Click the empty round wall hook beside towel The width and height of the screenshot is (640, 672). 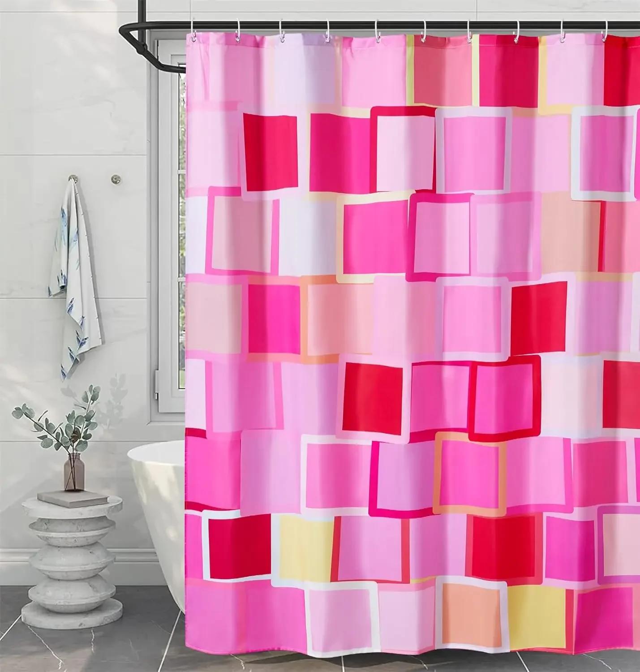[116, 179]
